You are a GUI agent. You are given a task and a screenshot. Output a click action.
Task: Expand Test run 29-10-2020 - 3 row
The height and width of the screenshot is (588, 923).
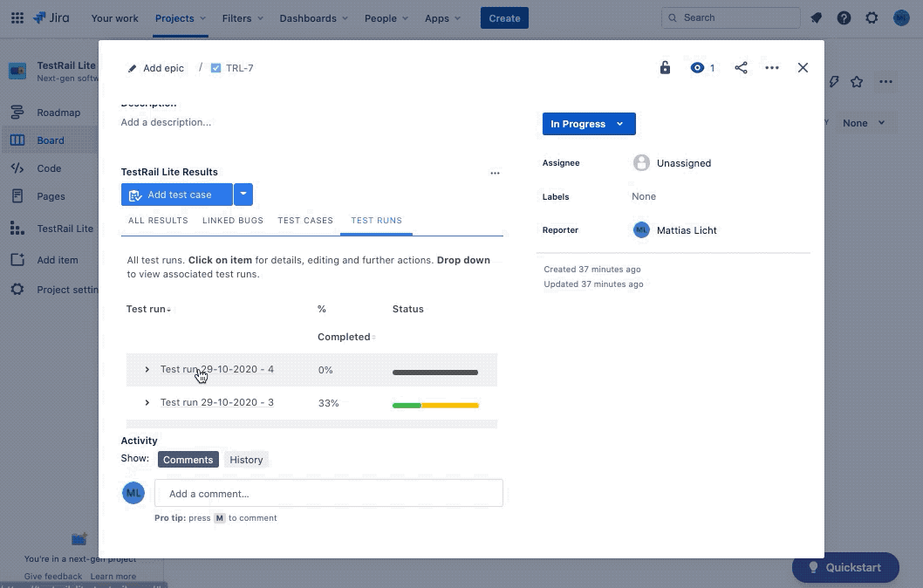(147, 402)
